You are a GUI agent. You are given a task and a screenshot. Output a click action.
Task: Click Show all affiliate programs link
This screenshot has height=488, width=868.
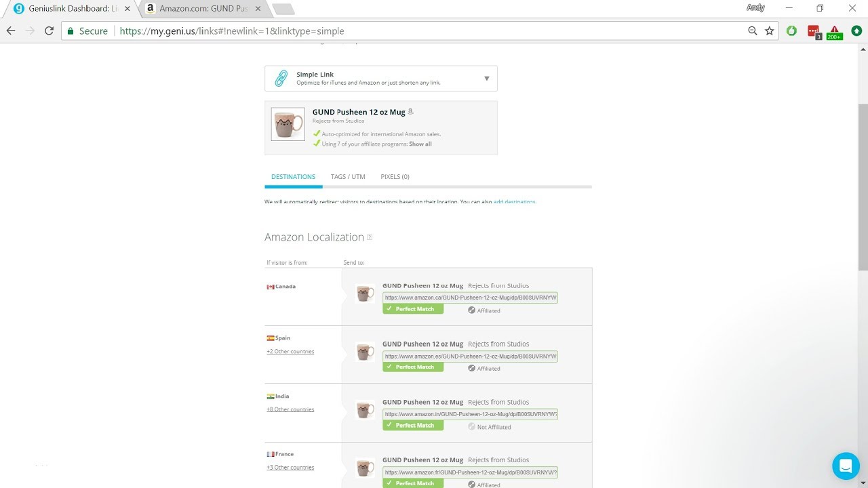[420, 144]
